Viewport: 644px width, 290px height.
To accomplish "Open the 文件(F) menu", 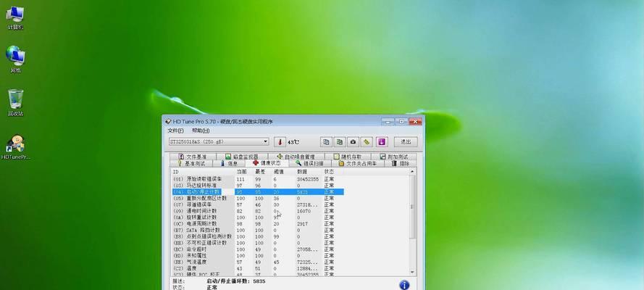I will [175, 130].
